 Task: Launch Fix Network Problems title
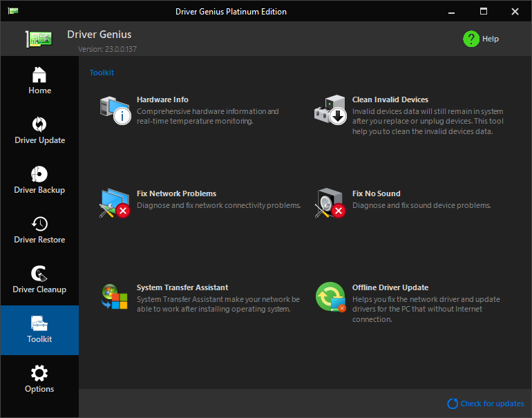click(x=176, y=193)
